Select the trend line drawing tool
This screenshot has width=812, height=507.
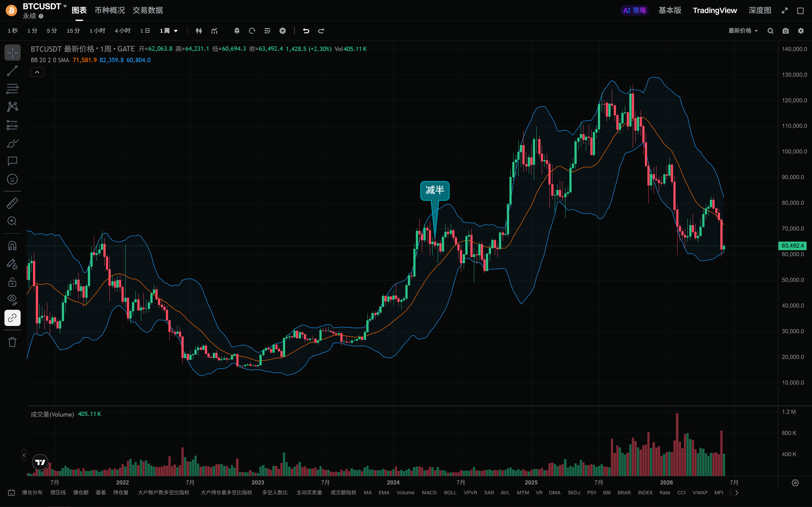pos(12,71)
